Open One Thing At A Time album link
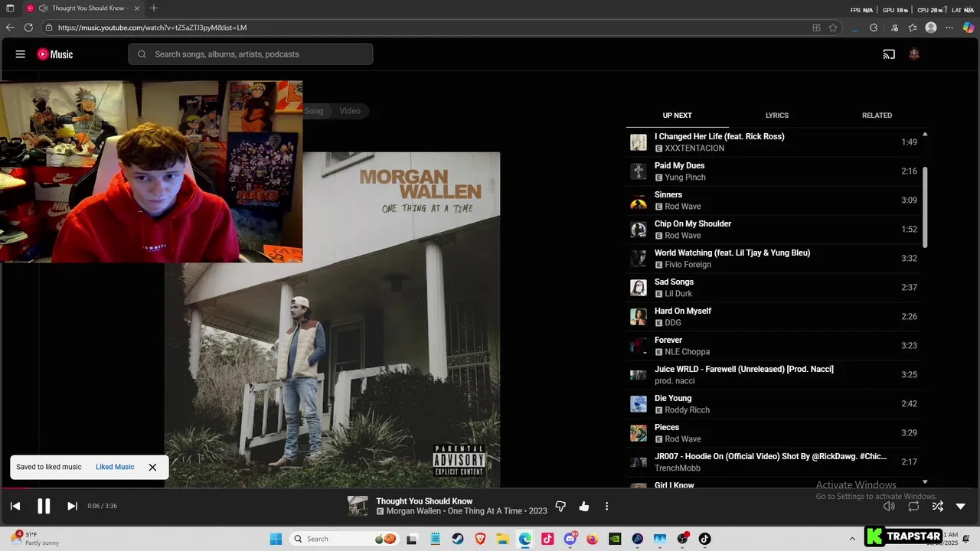This screenshot has width=980, height=551. click(x=486, y=511)
